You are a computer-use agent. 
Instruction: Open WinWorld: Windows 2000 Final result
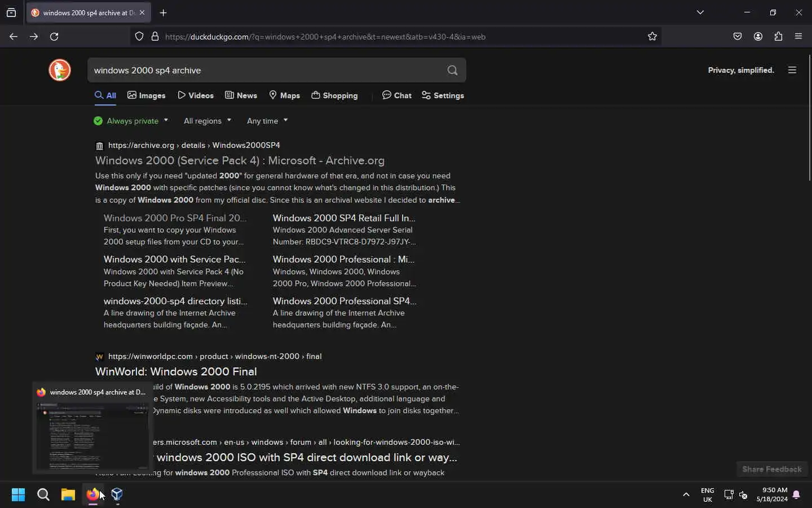click(x=176, y=372)
